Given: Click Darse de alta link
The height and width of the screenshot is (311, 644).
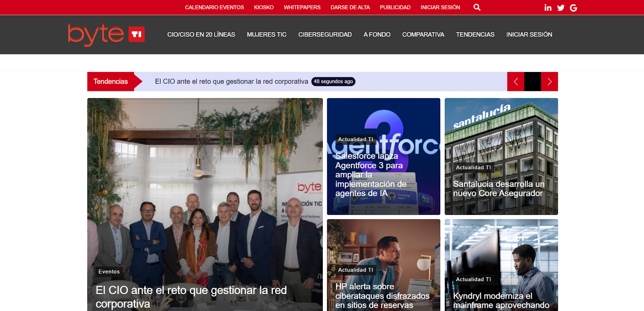Looking at the screenshot, I should (350, 7).
